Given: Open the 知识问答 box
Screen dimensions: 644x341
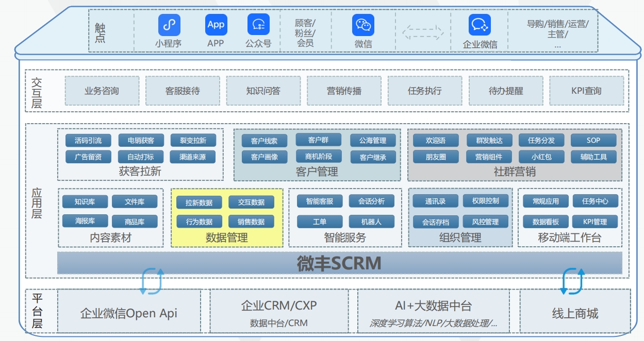Looking at the screenshot, I should tap(263, 91).
